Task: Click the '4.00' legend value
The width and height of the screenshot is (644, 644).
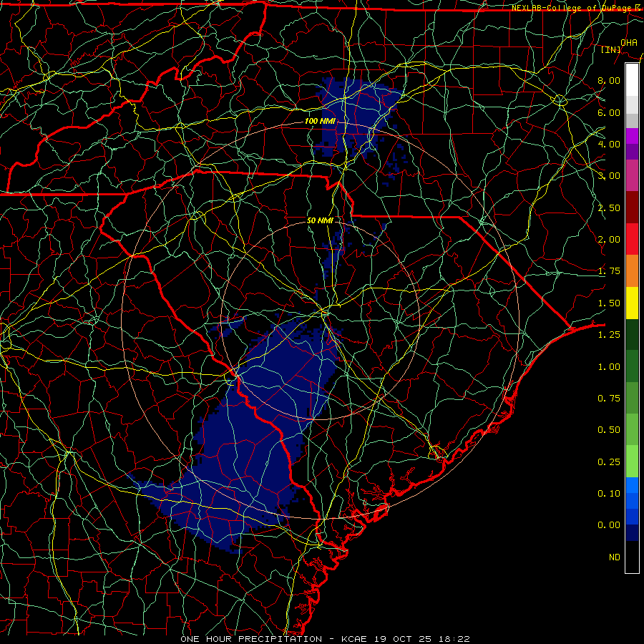Action: click(609, 144)
